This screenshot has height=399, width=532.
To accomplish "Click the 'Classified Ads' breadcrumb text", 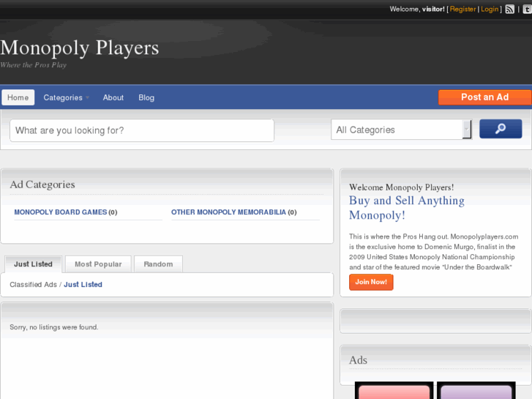I will coord(33,285).
